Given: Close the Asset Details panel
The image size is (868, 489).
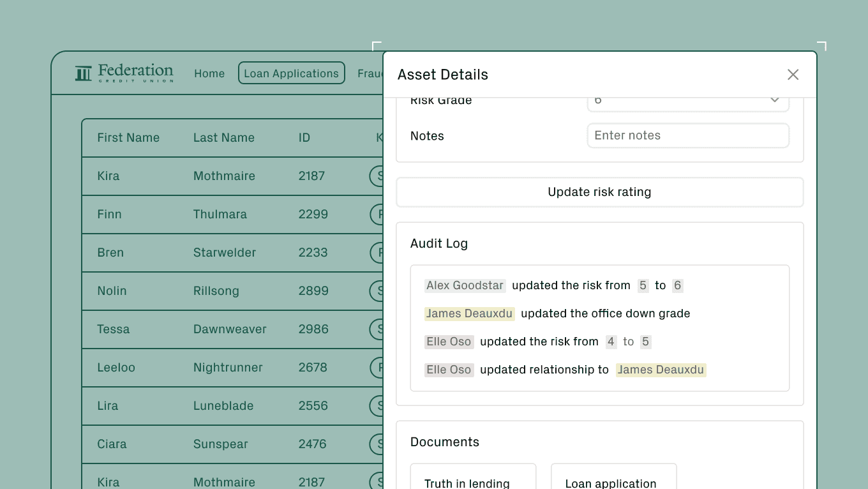Looking at the screenshot, I should coord(793,75).
